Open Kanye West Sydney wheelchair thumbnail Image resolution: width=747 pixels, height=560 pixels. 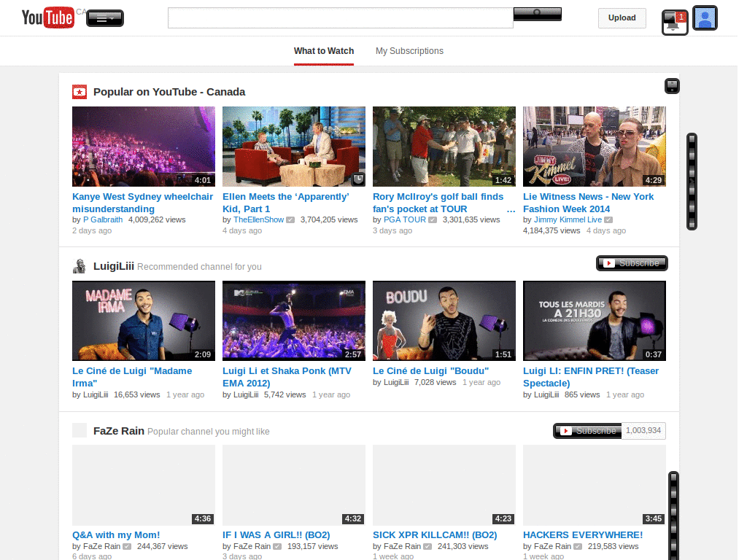pyautogui.click(x=144, y=146)
